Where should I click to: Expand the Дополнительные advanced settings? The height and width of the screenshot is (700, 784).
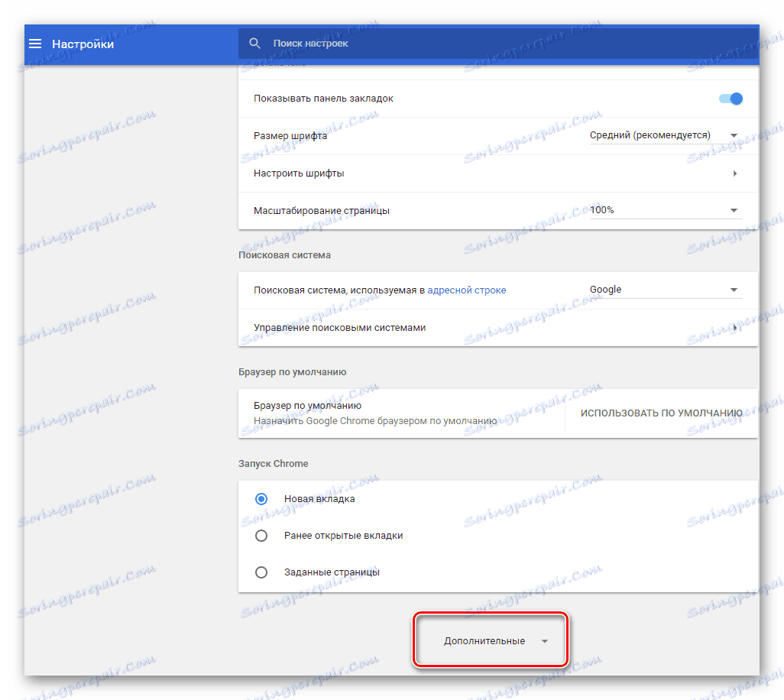491,640
